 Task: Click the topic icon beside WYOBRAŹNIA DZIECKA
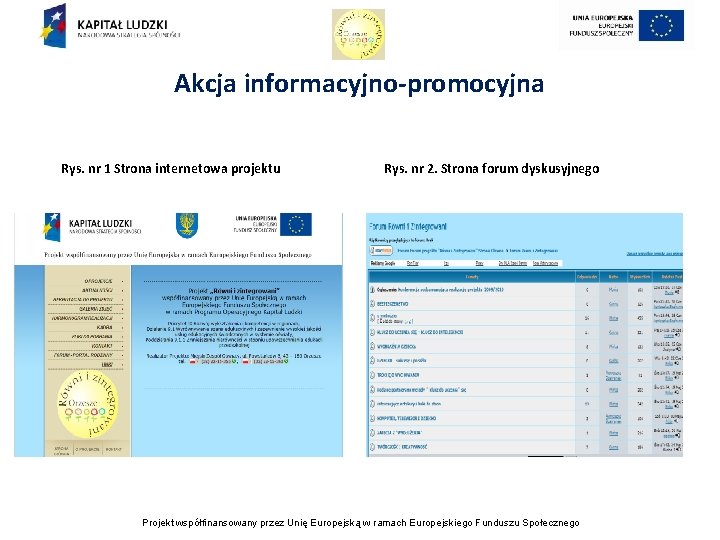372,347
